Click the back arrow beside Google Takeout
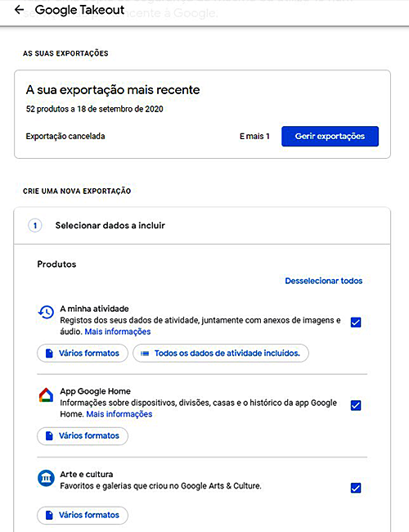 click(x=20, y=10)
